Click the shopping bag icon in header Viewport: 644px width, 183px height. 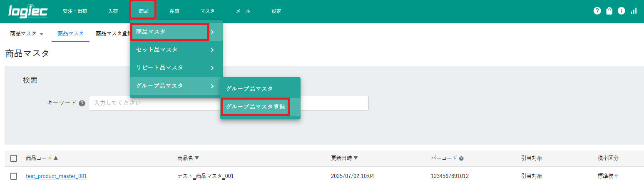[609, 11]
